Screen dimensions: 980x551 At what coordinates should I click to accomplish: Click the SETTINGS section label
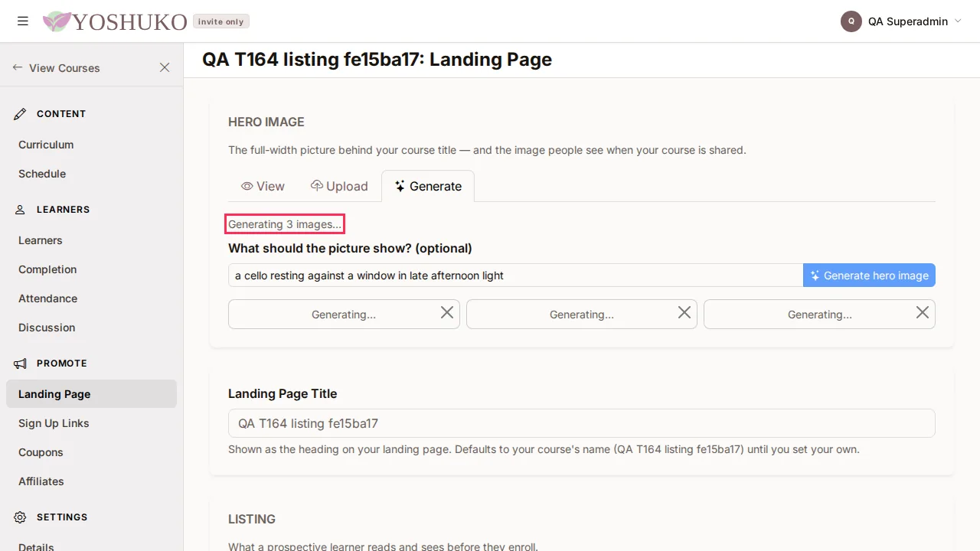[x=62, y=517]
